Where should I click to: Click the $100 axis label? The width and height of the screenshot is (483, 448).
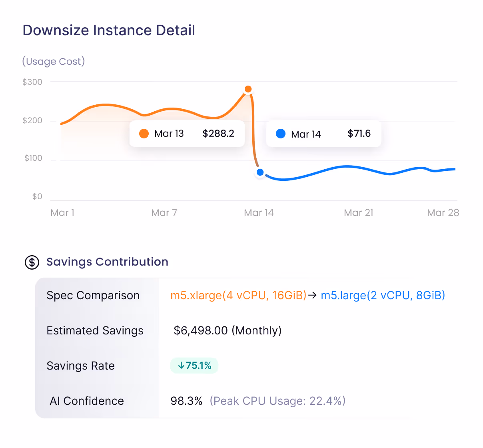pyautogui.click(x=33, y=158)
